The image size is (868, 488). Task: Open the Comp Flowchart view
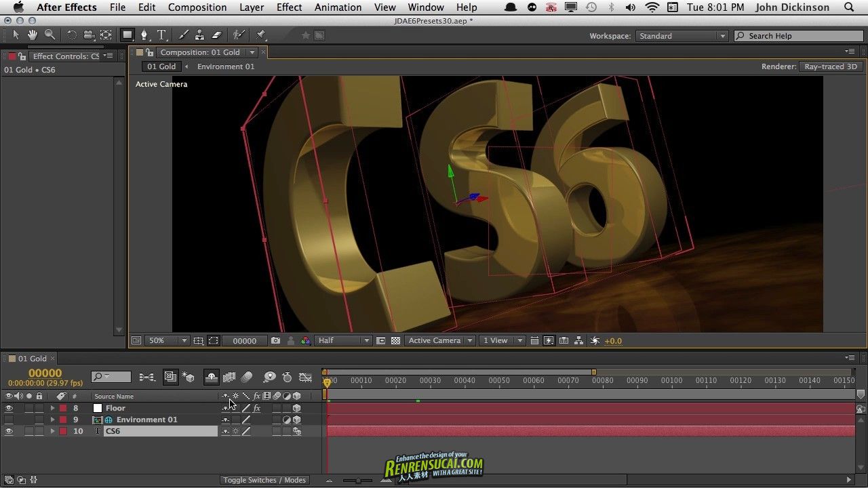click(578, 341)
